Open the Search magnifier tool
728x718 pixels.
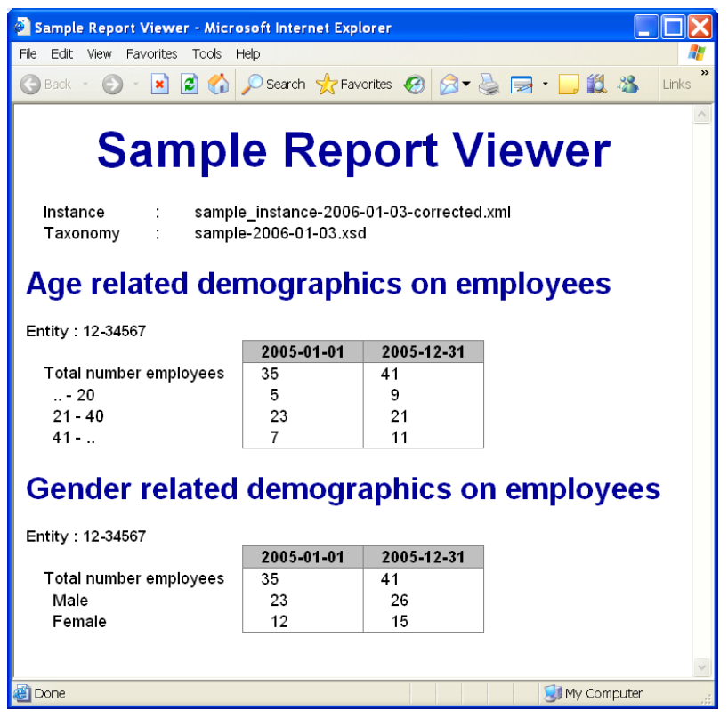point(273,85)
